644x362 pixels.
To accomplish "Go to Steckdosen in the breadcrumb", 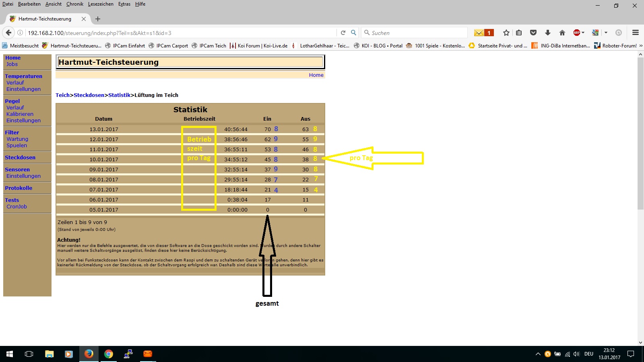I will [x=89, y=95].
